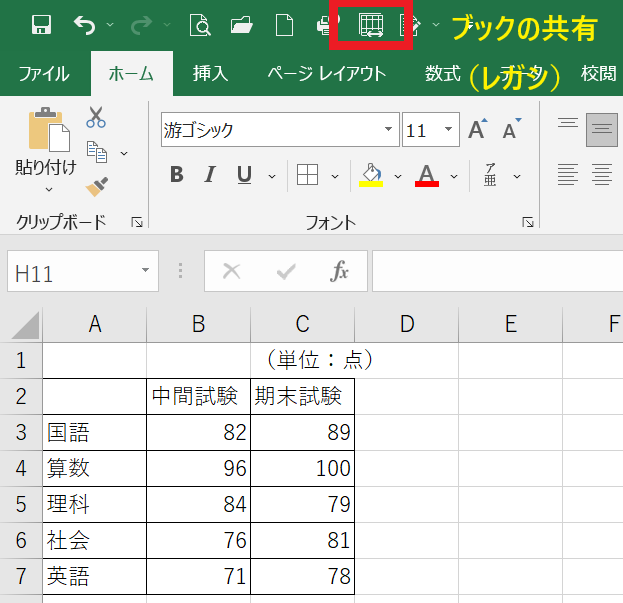623x603 pixels.
Task: Toggle Italic formatting
Action: (210, 174)
